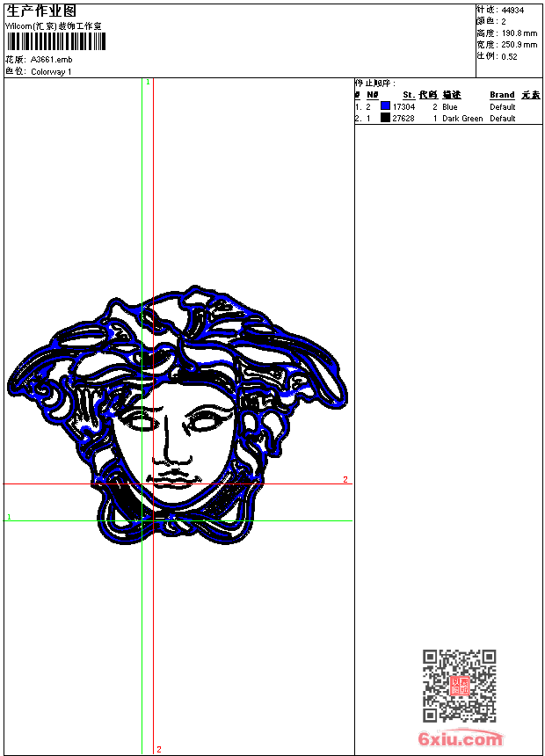The image size is (545, 756).
Task: Select the Dark Green color description
Action: click(462, 119)
